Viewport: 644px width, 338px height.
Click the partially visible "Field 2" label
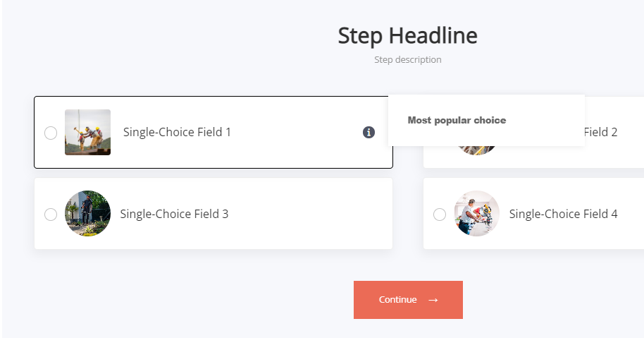tap(601, 132)
